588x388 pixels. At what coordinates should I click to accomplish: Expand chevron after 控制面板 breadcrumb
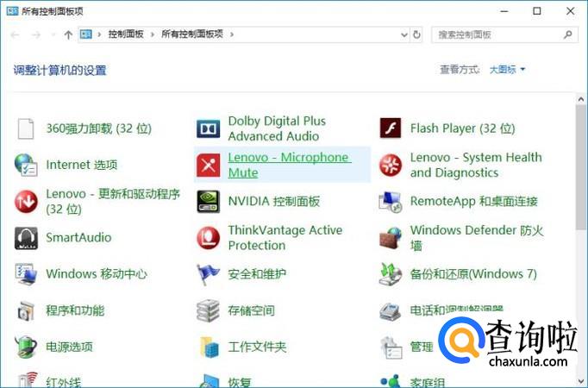click(x=153, y=34)
